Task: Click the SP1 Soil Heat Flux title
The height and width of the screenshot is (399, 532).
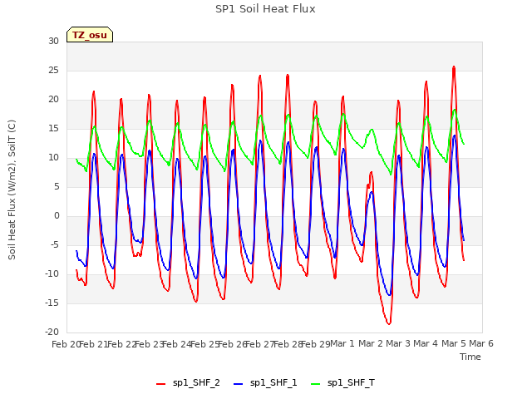Action: (x=265, y=9)
